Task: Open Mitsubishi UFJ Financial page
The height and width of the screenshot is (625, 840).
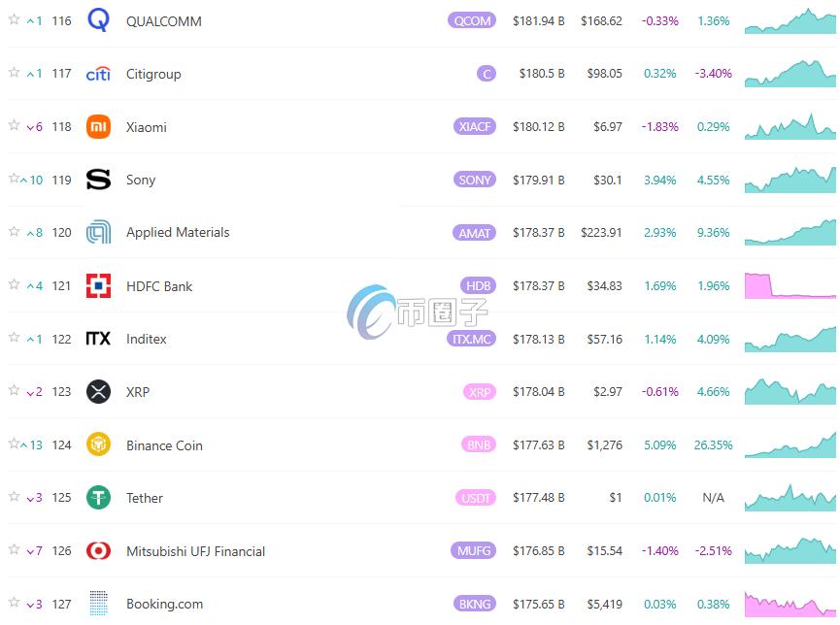Action: click(195, 551)
